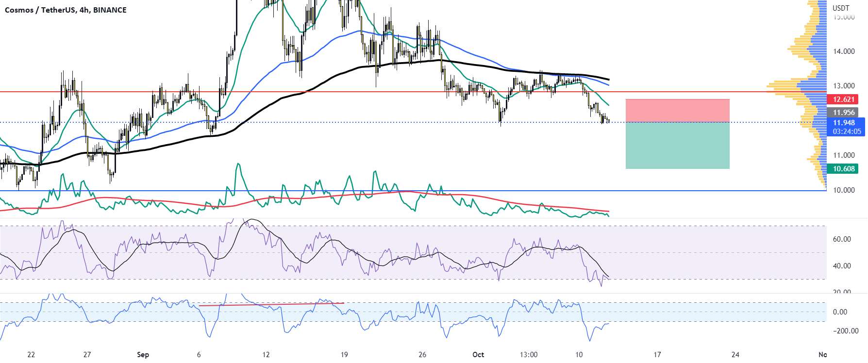Click the green 10.608 target price label
Viewport: 868px width, 363px height.
[843, 169]
